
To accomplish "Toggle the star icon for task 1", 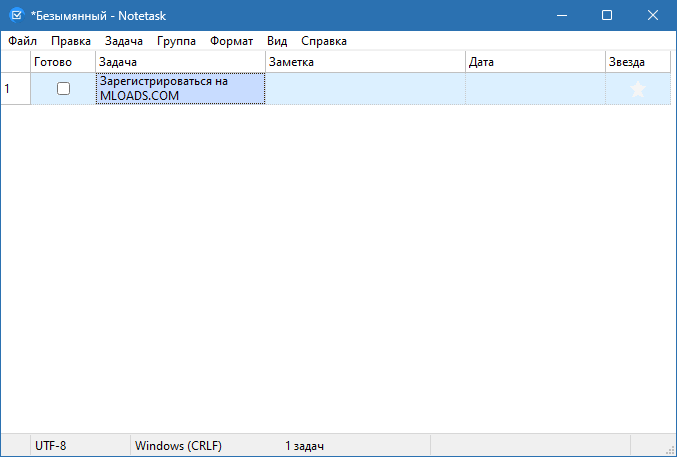I will click(x=638, y=89).
